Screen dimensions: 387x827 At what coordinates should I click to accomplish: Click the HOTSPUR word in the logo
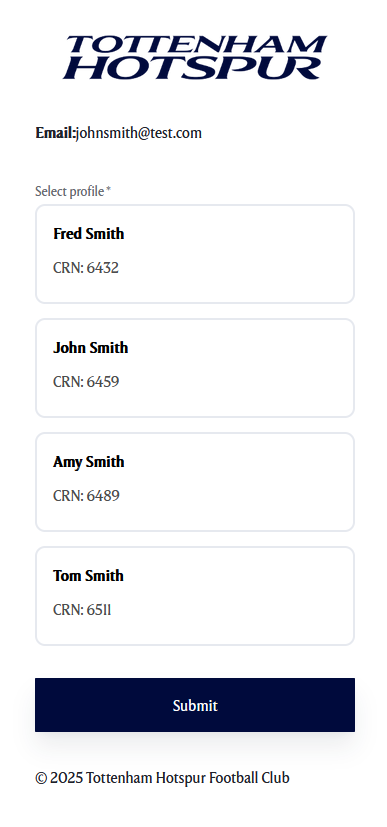[192, 68]
